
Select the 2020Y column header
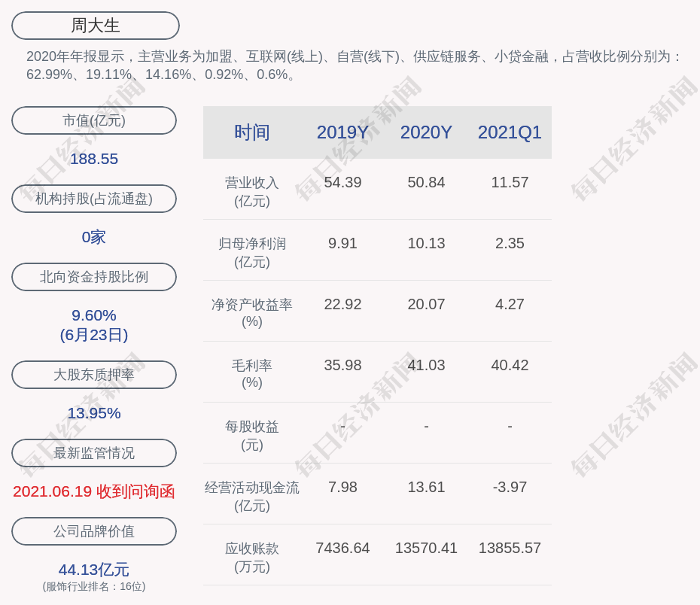(x=426, y=132)
